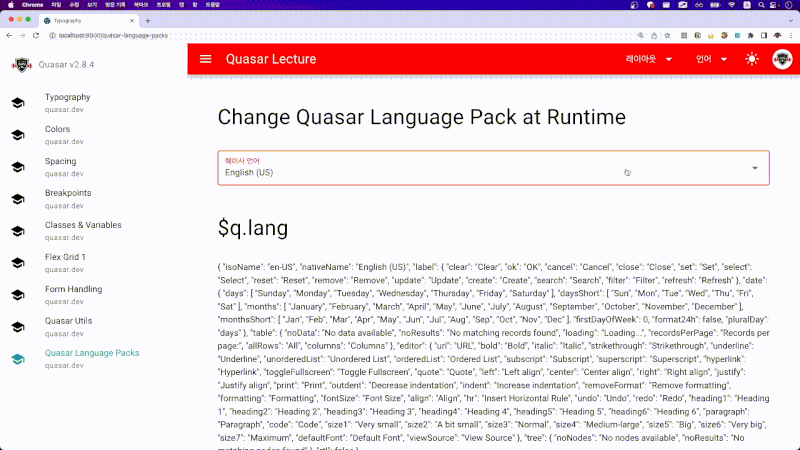This screenshot has width=800, height=450.
Task: Click the $q.lang heading
Action: 253,228
